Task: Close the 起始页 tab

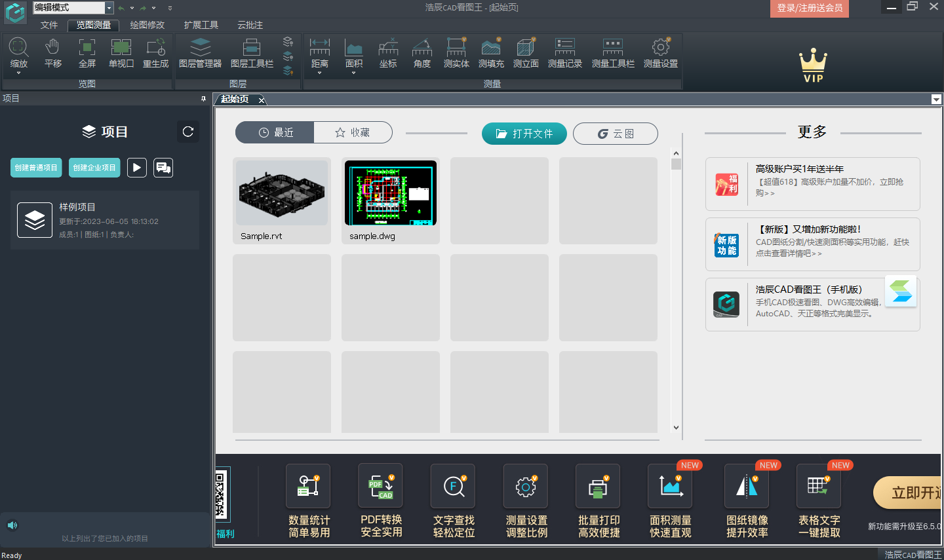Action: click(262, 100)
